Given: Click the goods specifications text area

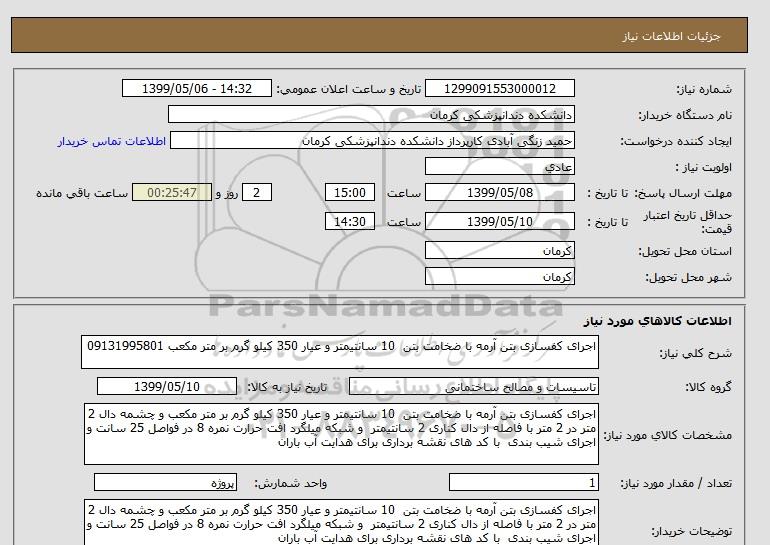Looking at the screenshot, I should (341, 434).
